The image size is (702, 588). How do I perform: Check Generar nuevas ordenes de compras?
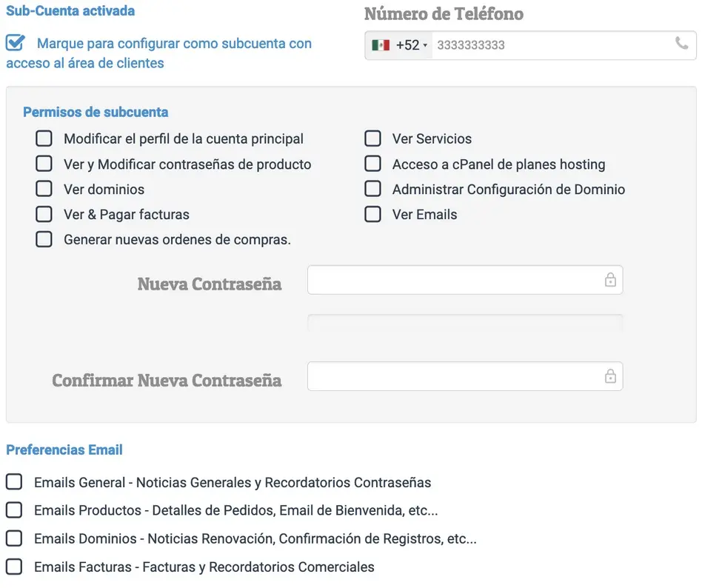44,239
